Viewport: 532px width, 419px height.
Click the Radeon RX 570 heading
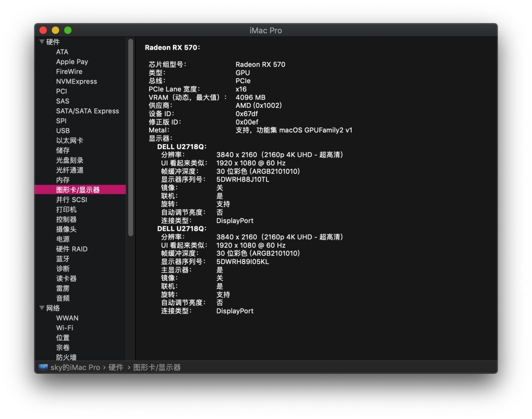click(172, 47)
